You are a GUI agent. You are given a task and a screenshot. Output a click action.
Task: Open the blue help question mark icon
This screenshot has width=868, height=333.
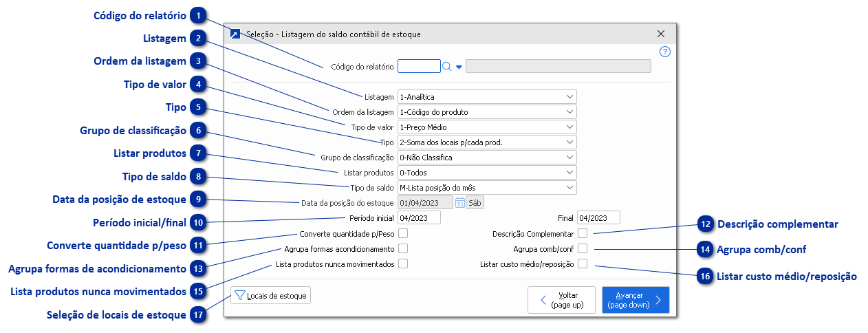(x=664, y=52)
